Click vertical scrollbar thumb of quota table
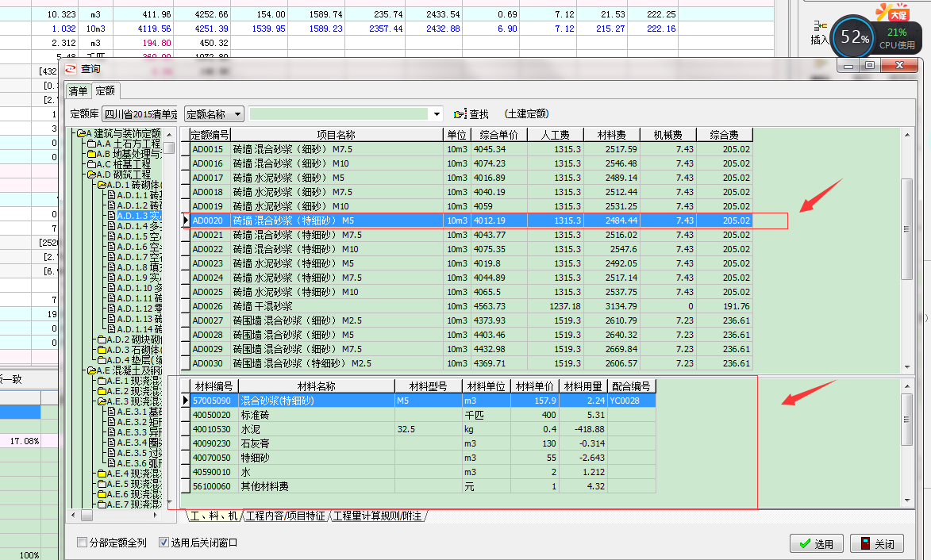Viewport: 931px width, 560px height. [x=906, y=228]
